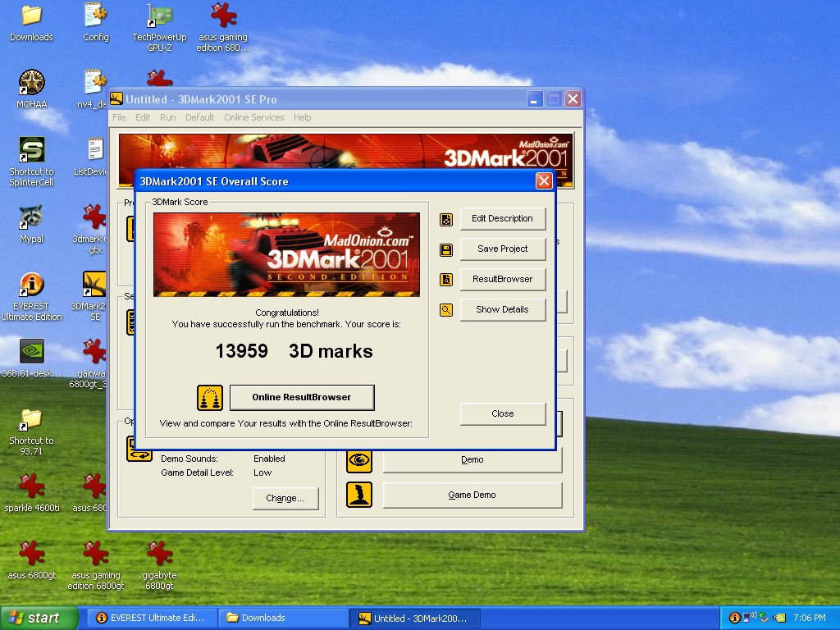
Task: Open Shortcut to SplinterCell icon
Action: [x=31, y=162]
